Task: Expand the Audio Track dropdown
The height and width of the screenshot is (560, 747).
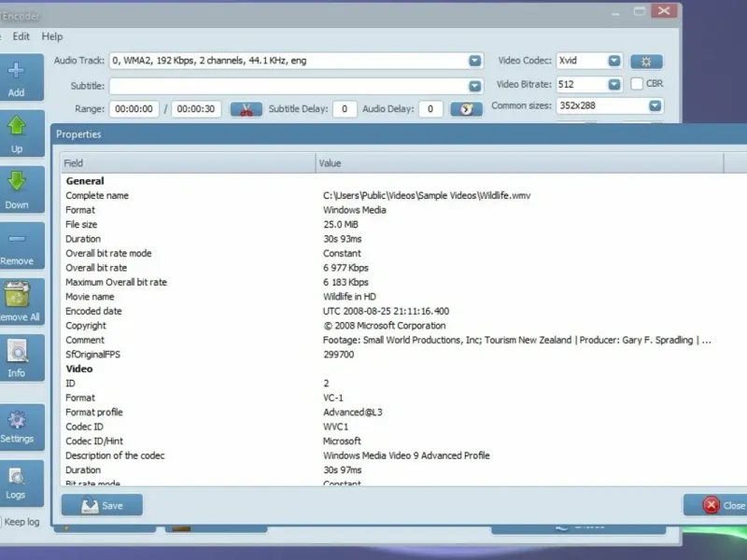Action: pyautogui.click(x=474, y=61)
